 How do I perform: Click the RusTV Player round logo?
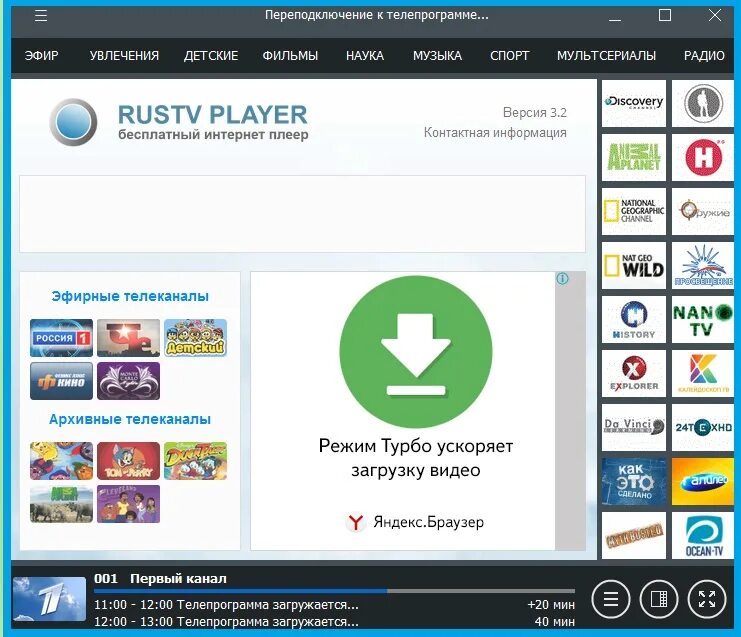[x=73, y=122]
